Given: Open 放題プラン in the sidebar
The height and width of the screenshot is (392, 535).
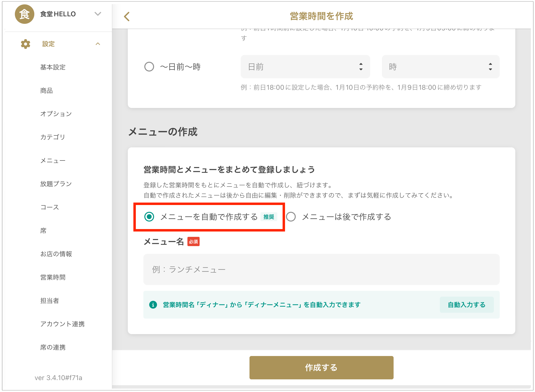Looking at the screenshot, I should (x=56, y=184).
